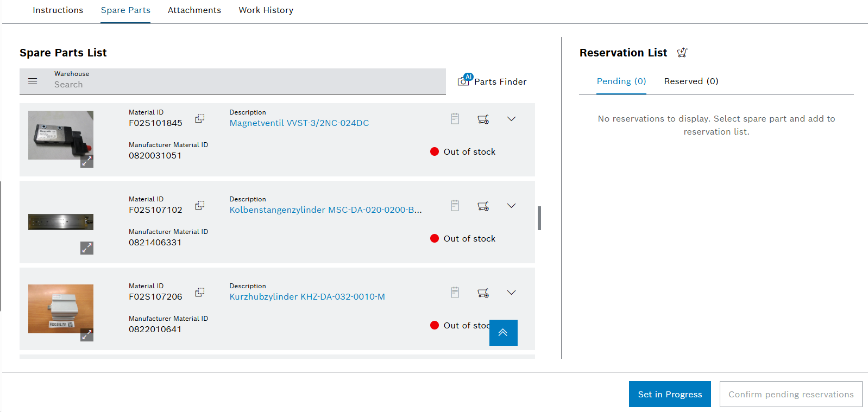Expand image of Kolbenstangenzylinder part
The width and height of the screenshot is (868, 412).
(87, 248)
